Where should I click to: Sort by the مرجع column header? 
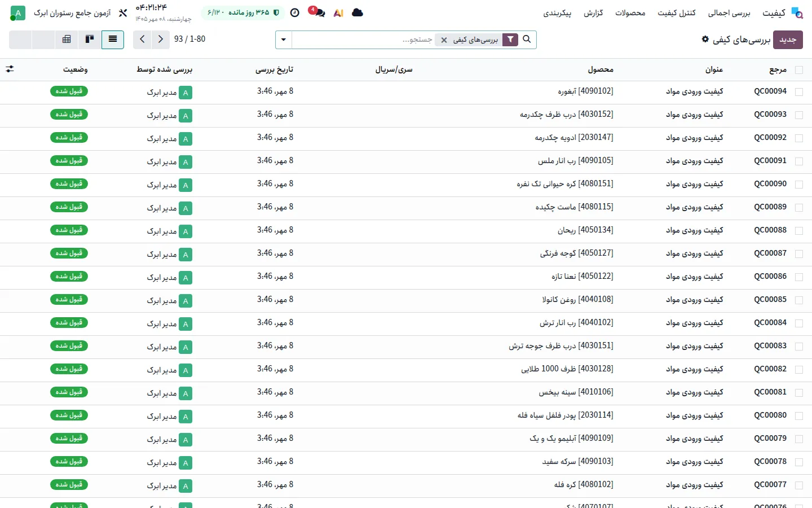pos(778,69)
